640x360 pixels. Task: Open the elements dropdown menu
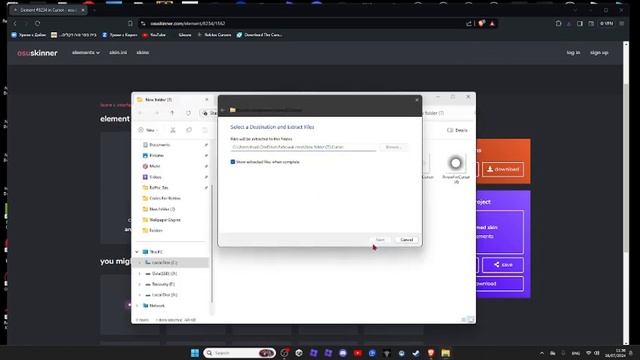86,53
